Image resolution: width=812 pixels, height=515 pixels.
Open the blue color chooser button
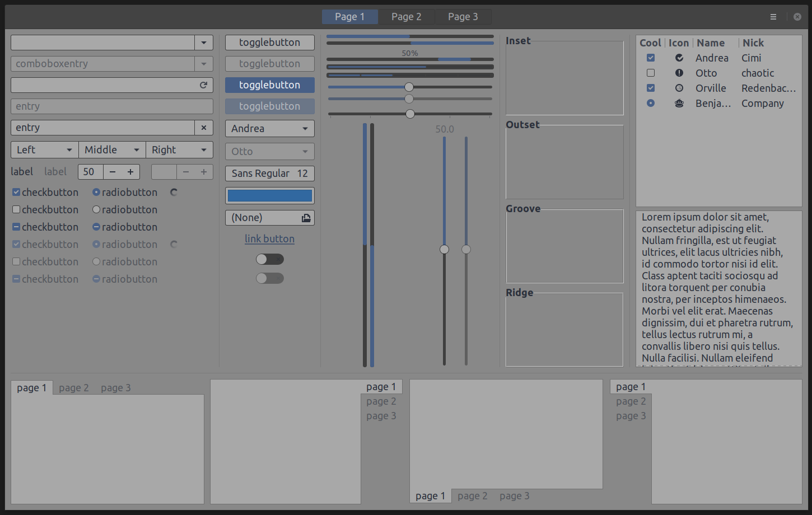[x=270, y=195]
